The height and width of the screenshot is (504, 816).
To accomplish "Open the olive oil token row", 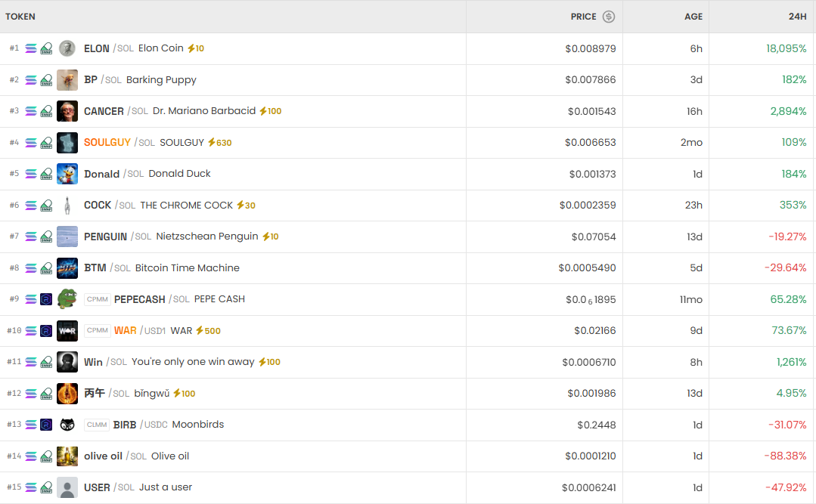I will (136, 456).
